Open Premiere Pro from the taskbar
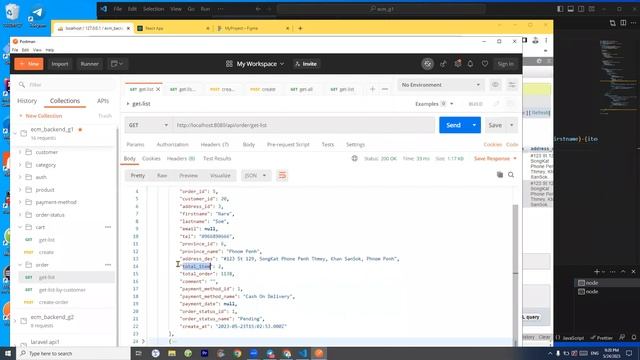 204,353
